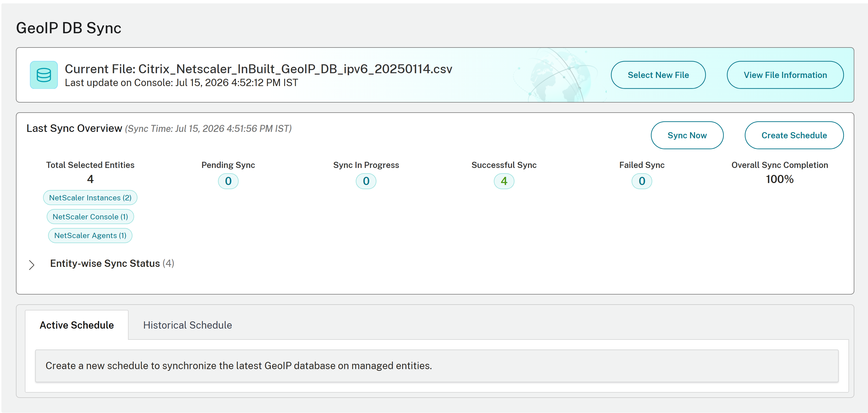Screen dimensions: 868x413
Task: Click the NetScaler Console (1) chip
Action: click(x=90, y=217)
